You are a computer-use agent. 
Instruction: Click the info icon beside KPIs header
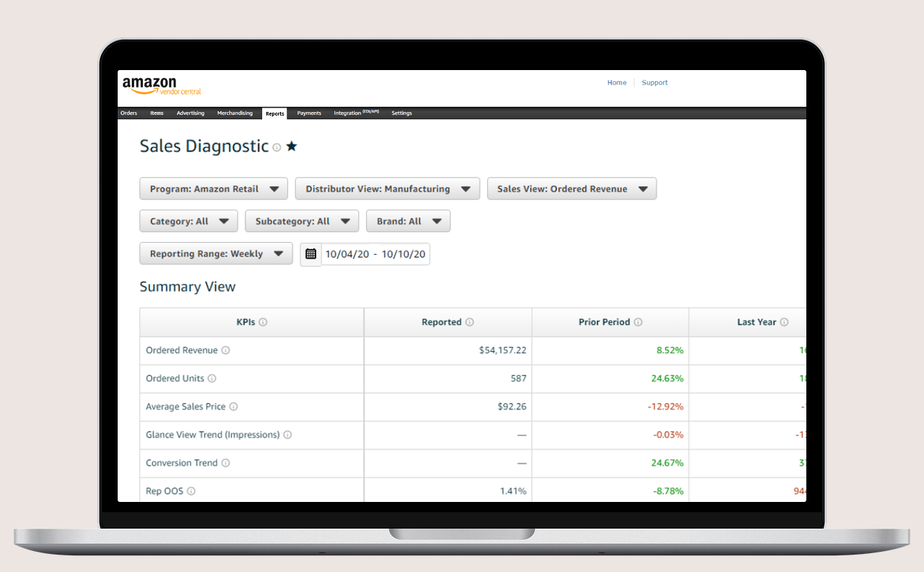(x=263, y=322)
